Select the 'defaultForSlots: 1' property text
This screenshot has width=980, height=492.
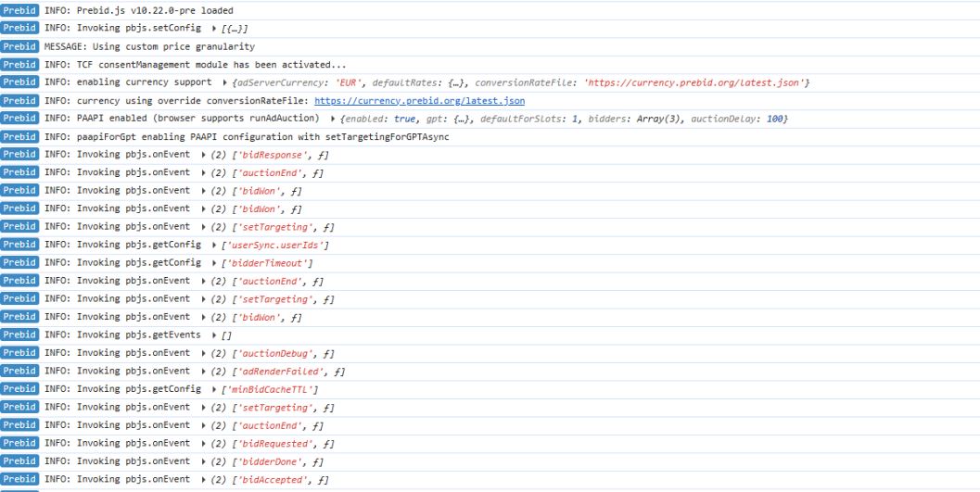528,119
